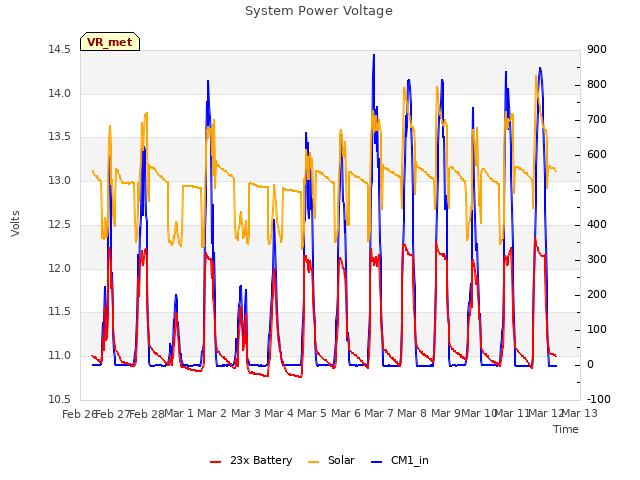Image resolution: width=640 pixels, height=480 pixels.
Task: Click the 14.0 left axis tick label
Action: [59, 93]
